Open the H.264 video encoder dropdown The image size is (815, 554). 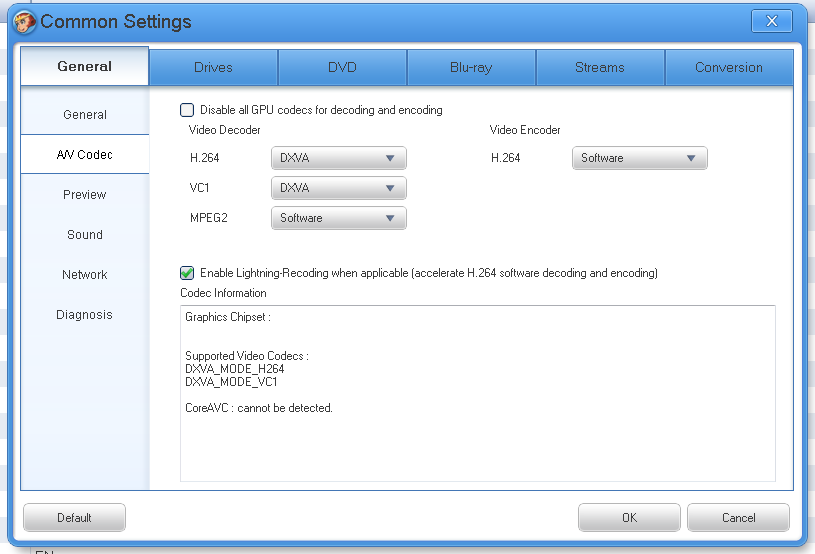pos(640,158)
